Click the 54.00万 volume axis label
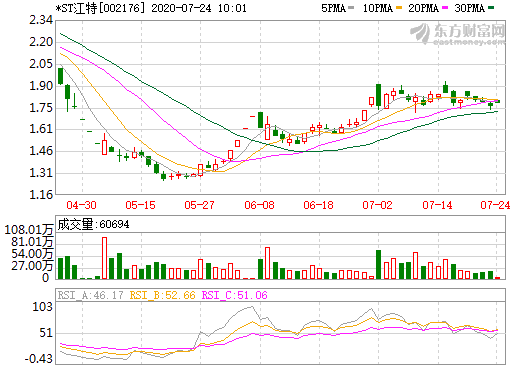Viewport: 520px width, 365px height. pyautogui.click(x=32, y=254)
